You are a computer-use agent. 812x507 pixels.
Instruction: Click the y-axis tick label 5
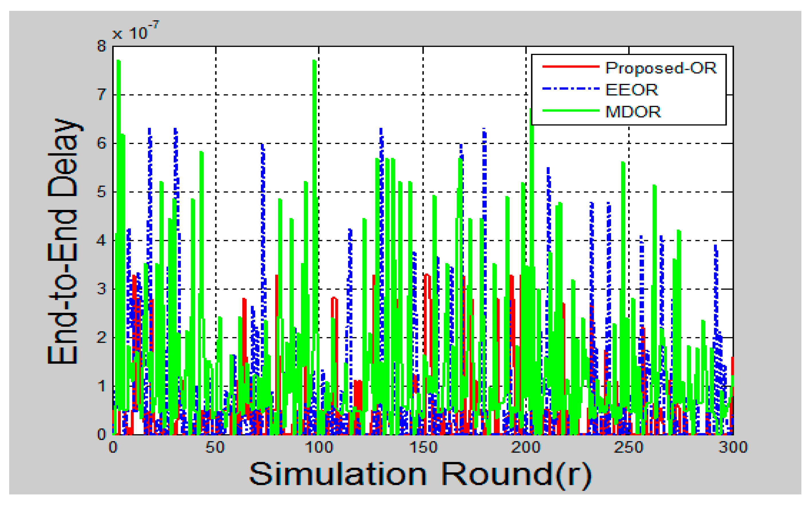102,192
